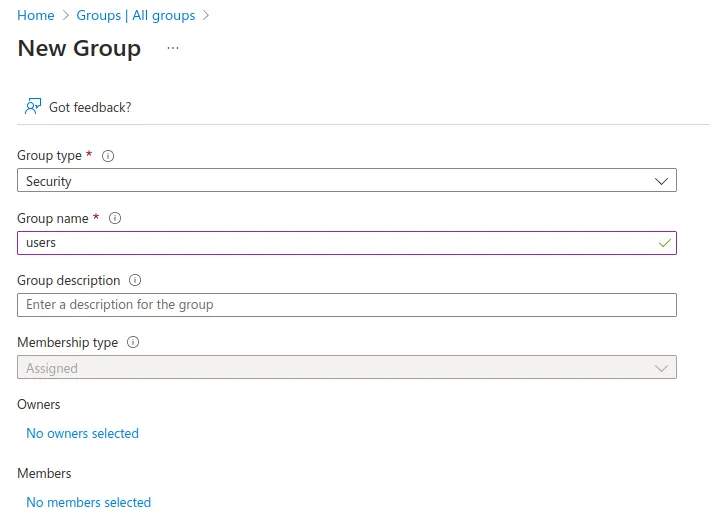Open the No owners selected link
Viewport: 710px width, 530px height.
click(82, 433)
